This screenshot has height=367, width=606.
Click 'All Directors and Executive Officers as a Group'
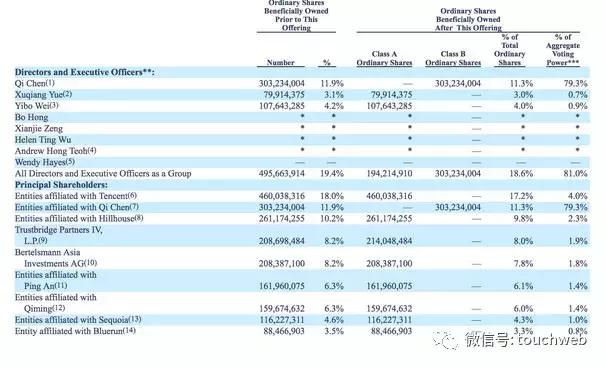point(103,173)
